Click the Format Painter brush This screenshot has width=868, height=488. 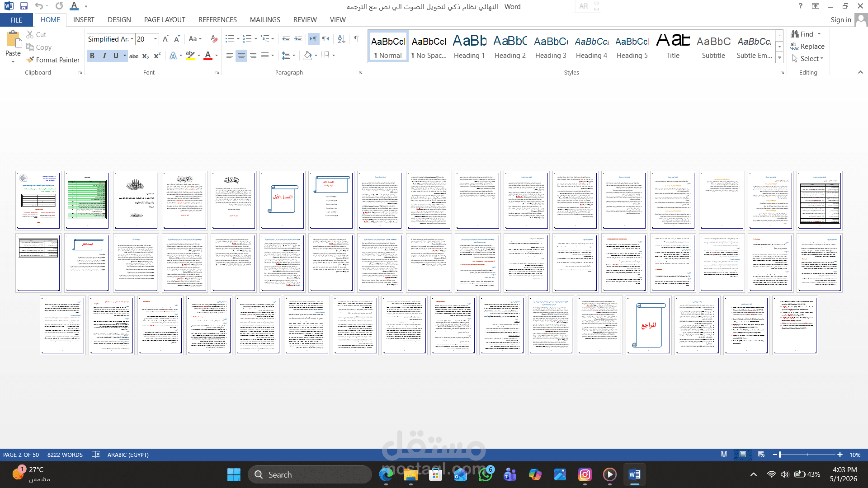[x=53, y=60]
